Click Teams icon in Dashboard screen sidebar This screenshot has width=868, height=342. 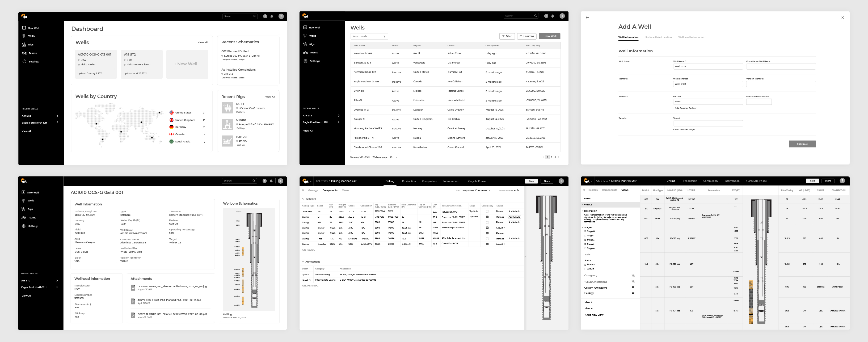[x=24, y=53]
